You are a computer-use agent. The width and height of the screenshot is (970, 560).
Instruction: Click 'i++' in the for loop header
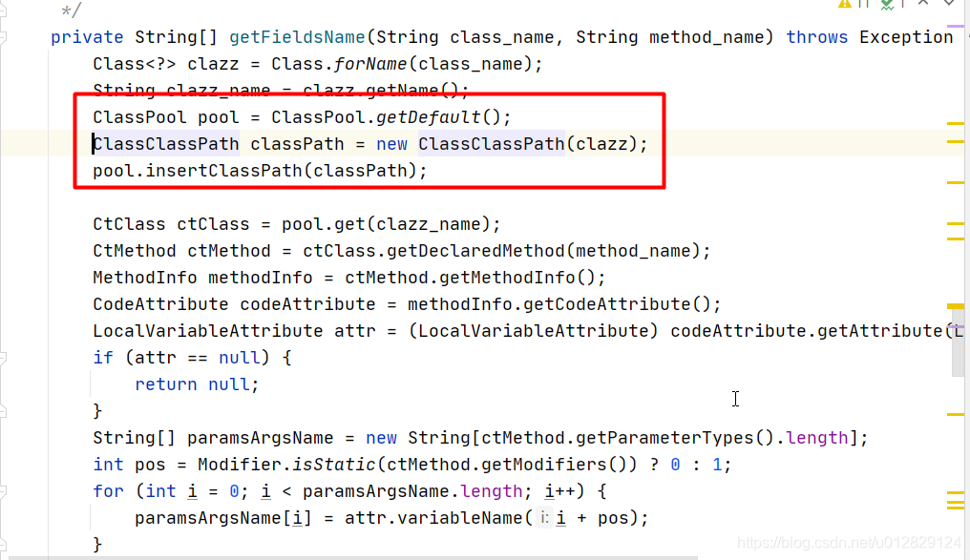pos(559,491)
